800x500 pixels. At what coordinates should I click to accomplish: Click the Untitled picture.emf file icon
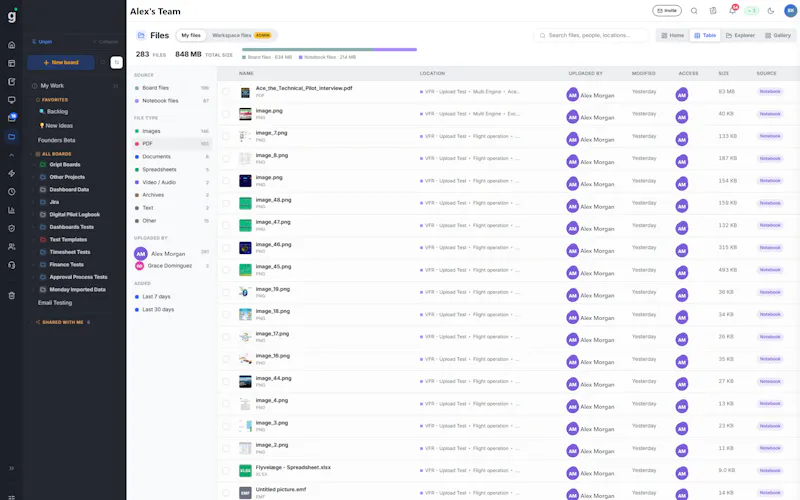click(x=245, y=493)
